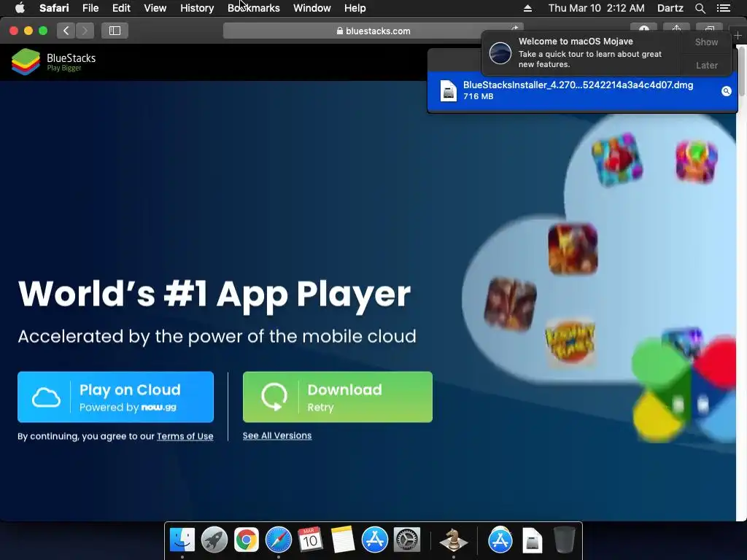Click Show on macOS Mojave notification
This screenshot has width=747, height=560.
tap(706, 42)
